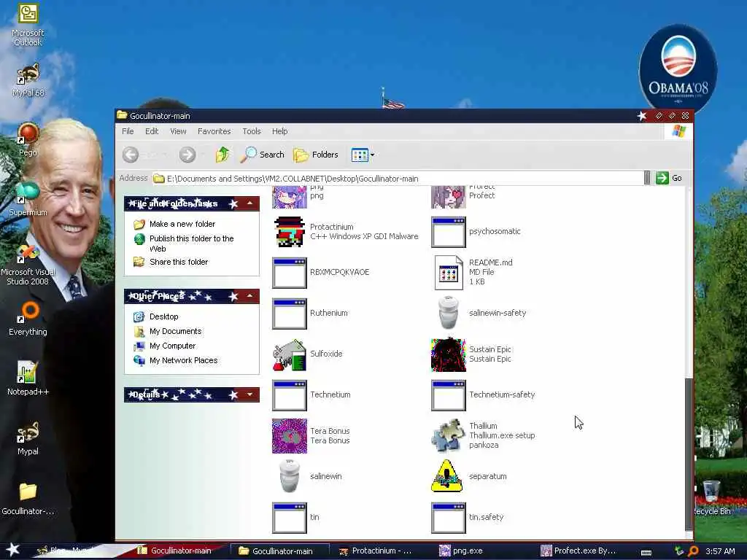This screenshot has width=747, height=560.
Task: Select the README.md file icon
Action: coord(449,273)
